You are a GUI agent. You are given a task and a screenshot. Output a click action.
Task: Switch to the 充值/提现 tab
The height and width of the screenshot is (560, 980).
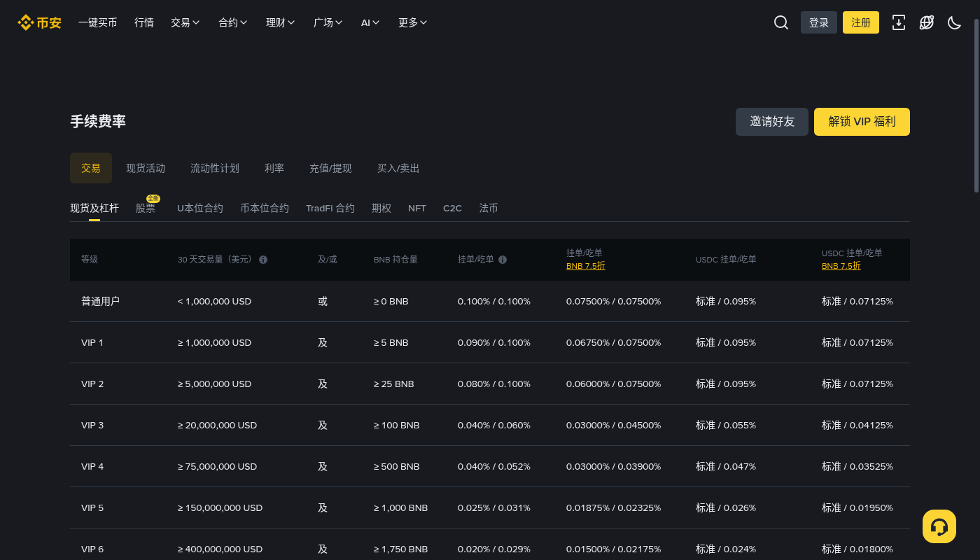coord(330,168)
